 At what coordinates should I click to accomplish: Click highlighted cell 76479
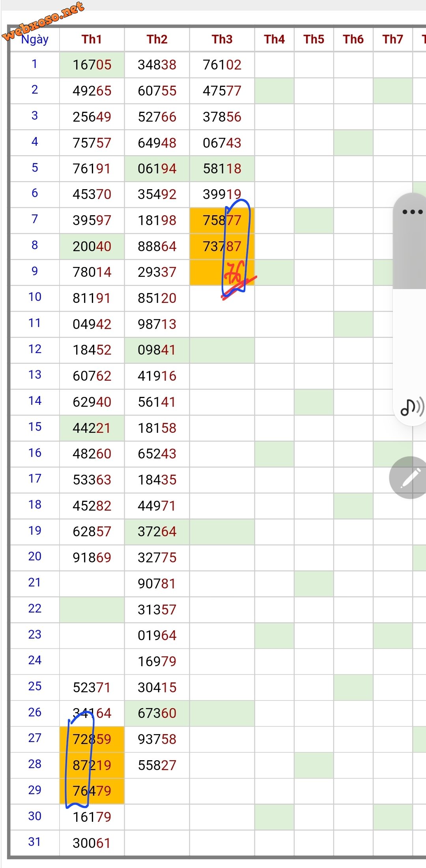[x=92, y=791]
